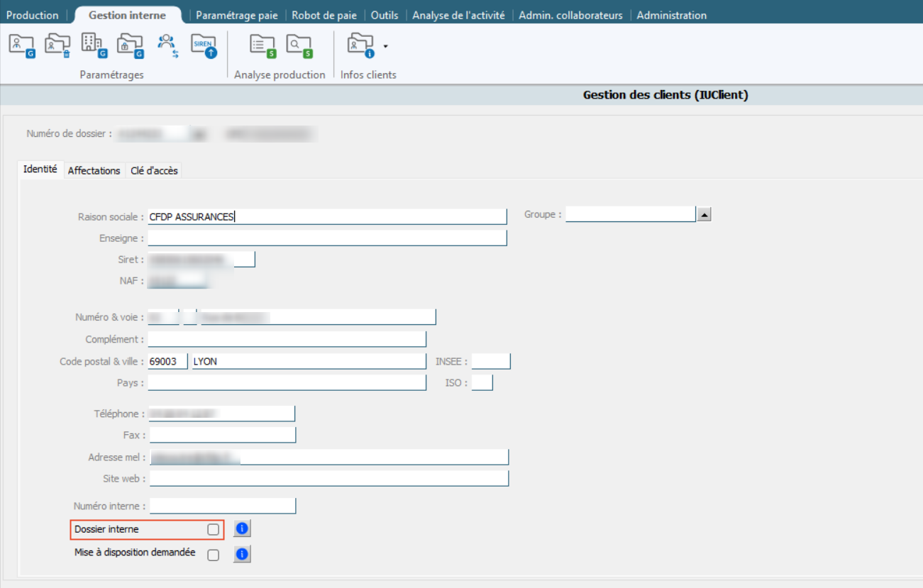This screenshot has width=923, height=588.
Task: Tick the Dossier interne checkbox
Action: point(213,529)
